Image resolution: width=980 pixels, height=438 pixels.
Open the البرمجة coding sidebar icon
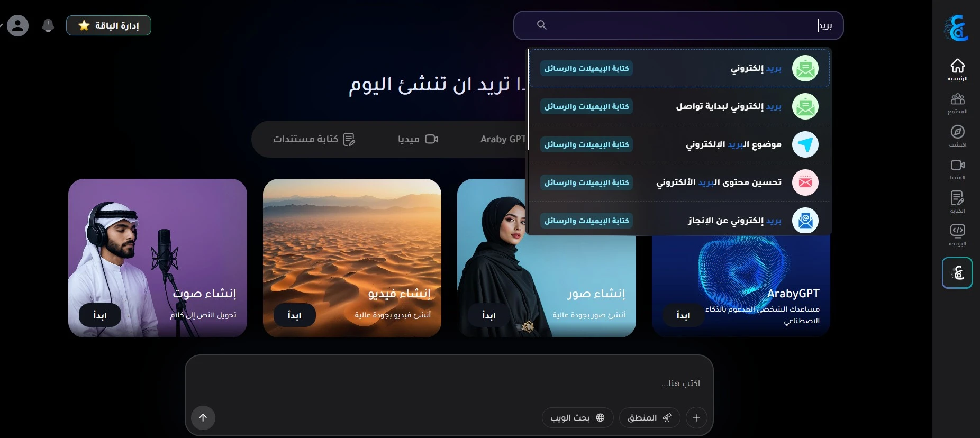[957, 235]
